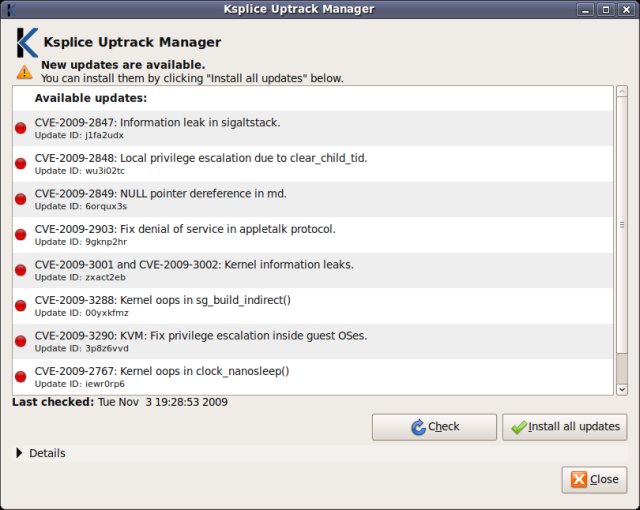Click the red icon beside CVE-2009-2903 appletalk fix
The image size is (640, 510).
(21, 235)
